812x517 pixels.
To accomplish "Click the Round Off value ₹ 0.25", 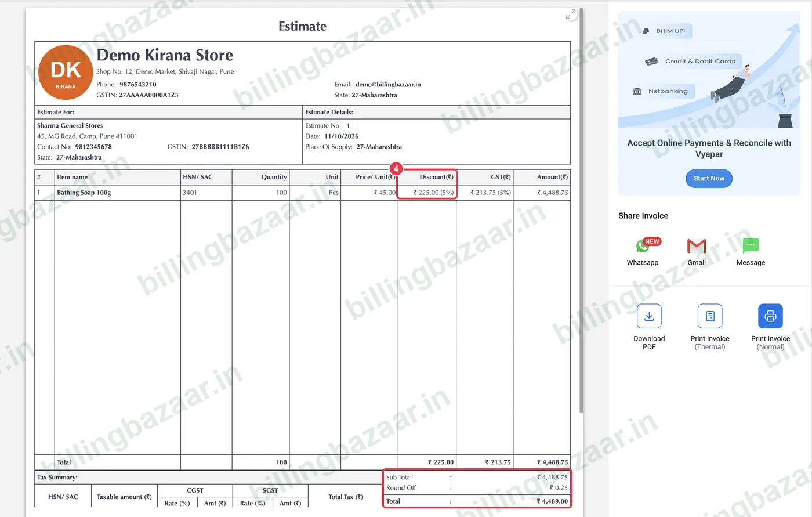I will 559,488.
